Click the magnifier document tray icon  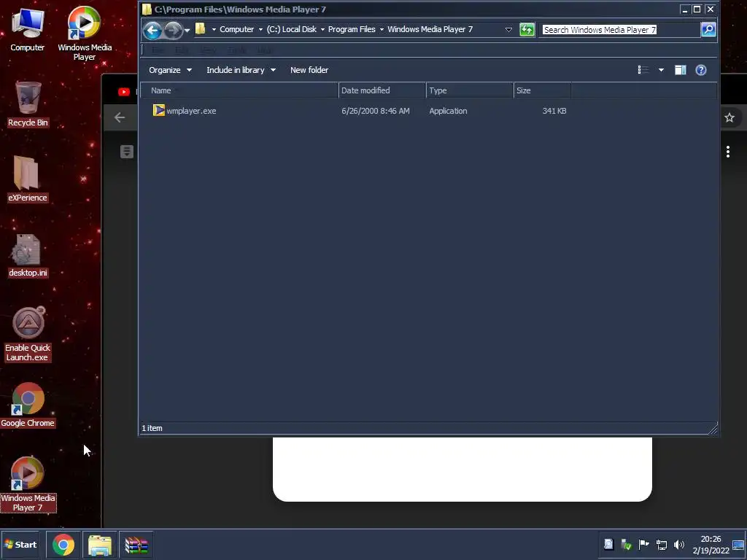pos(608,544)
